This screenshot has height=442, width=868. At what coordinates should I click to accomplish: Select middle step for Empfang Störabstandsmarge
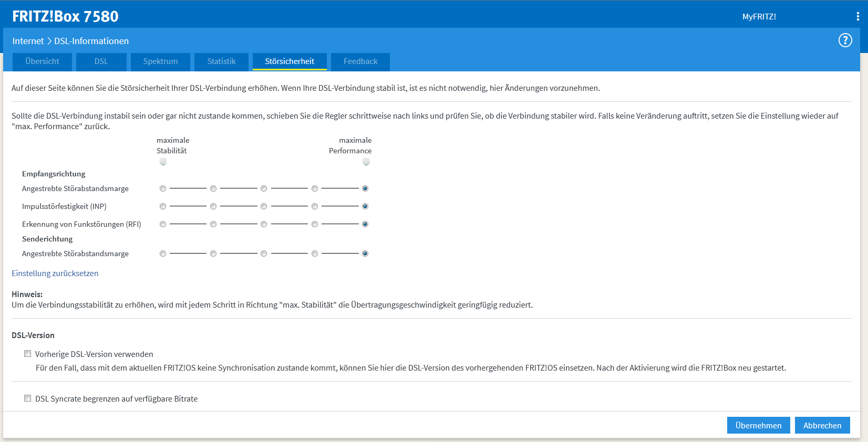[264, 188]
